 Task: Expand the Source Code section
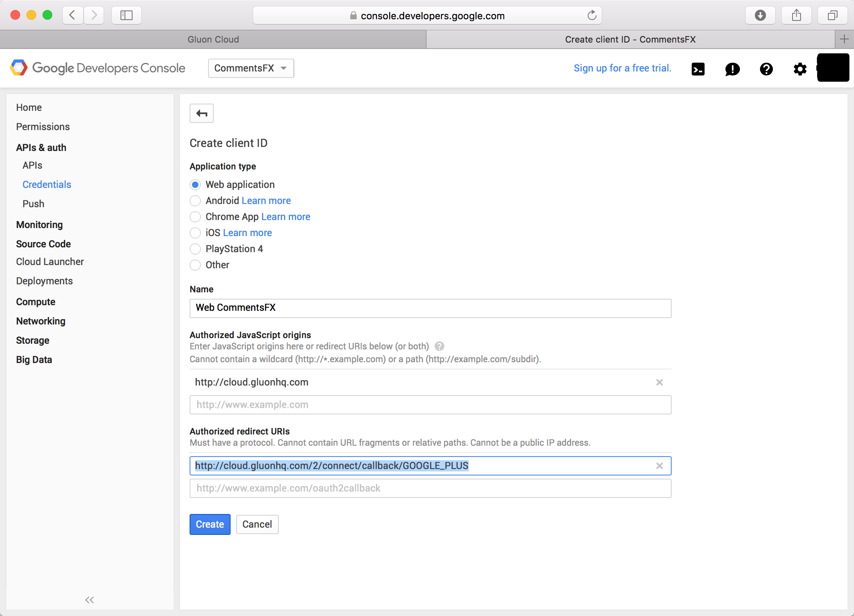click(x=43, y=244)
